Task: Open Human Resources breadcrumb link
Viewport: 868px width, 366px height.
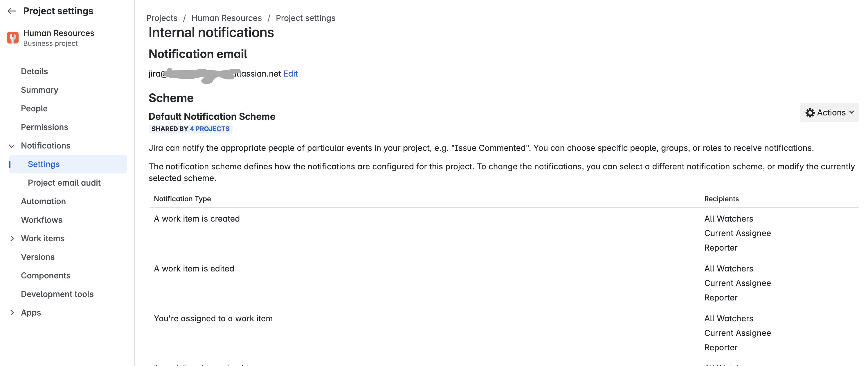Action: pyautogui.click(x=226, y=18)
